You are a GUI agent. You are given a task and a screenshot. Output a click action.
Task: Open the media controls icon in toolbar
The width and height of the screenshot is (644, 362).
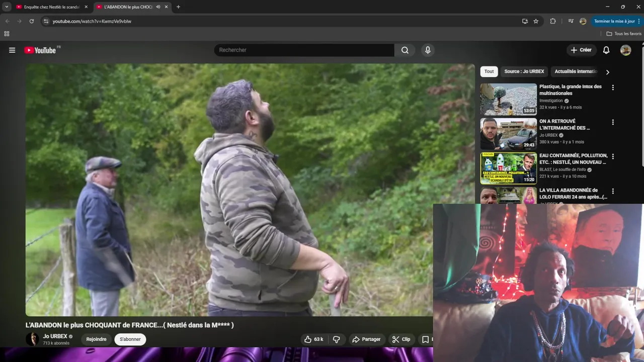point(571,21)
